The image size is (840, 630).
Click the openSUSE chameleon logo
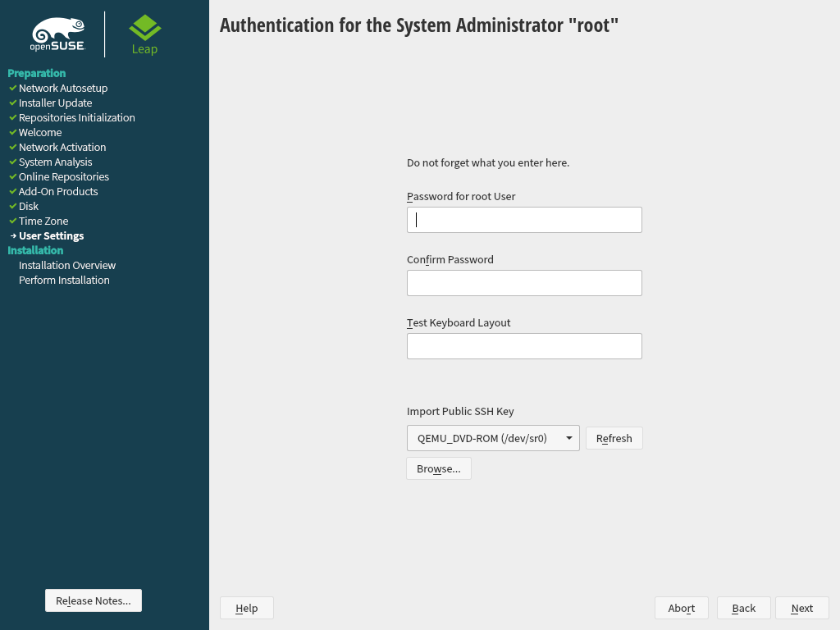pos(58,34)
